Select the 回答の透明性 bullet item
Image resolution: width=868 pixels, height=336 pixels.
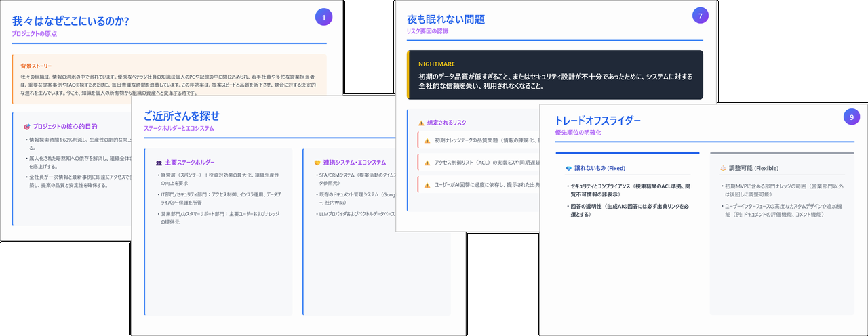point(627,209)
